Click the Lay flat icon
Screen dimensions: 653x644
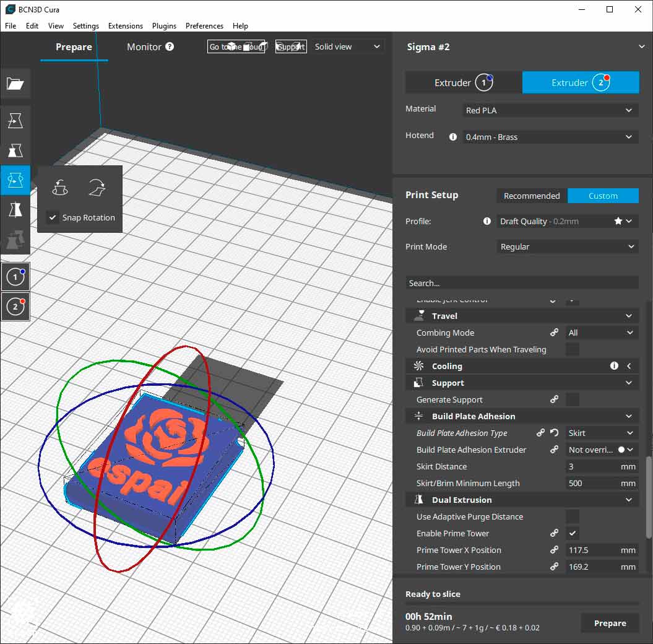tap(97, 188)
